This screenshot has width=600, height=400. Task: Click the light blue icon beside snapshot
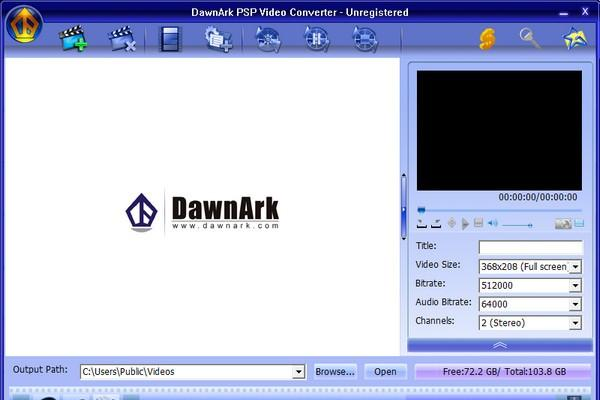coord(579,224)
